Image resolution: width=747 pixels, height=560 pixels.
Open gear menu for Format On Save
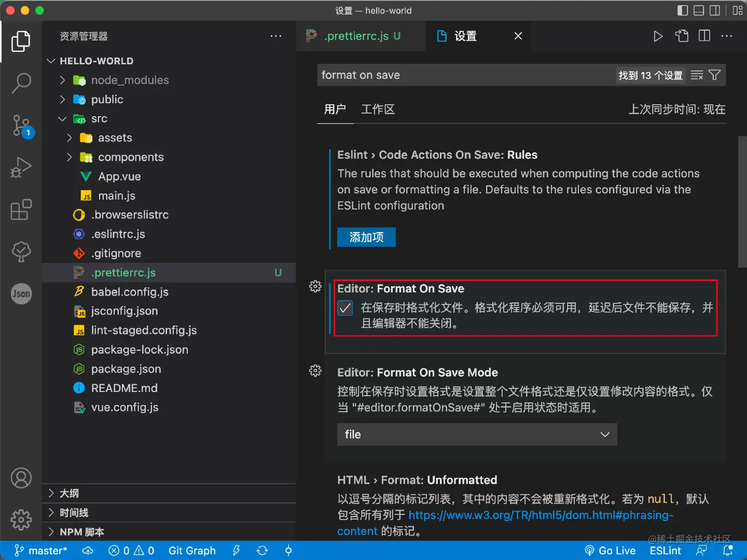[315, 286]
